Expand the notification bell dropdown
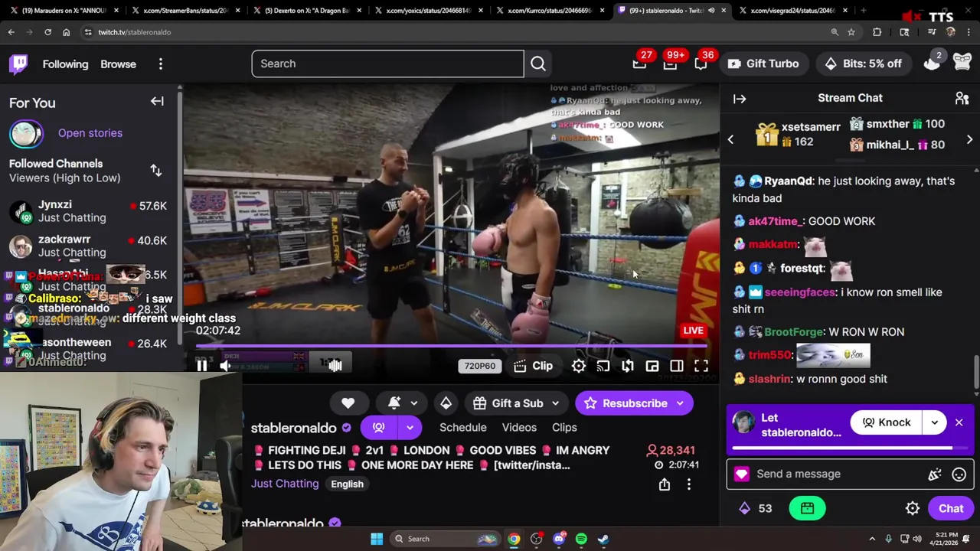The height and width of the screenshot is (551, 980). (x=413, y=403)
